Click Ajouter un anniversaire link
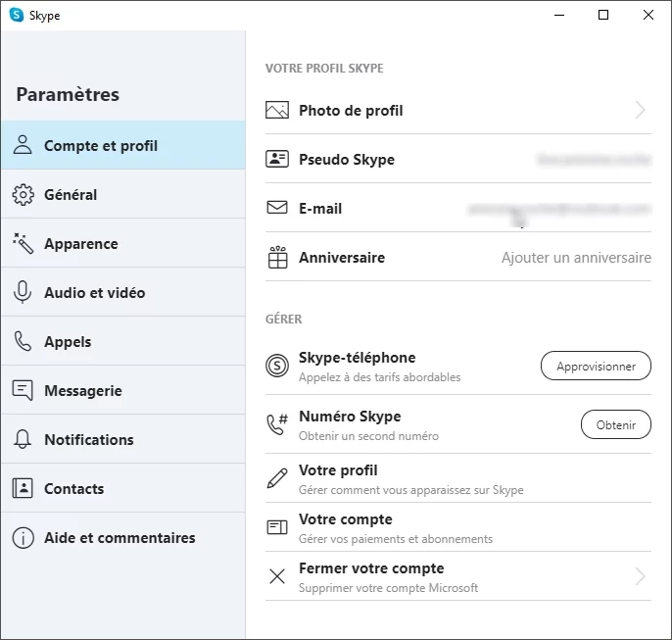Viewport: 672px width, 640px height. (576, 257)
